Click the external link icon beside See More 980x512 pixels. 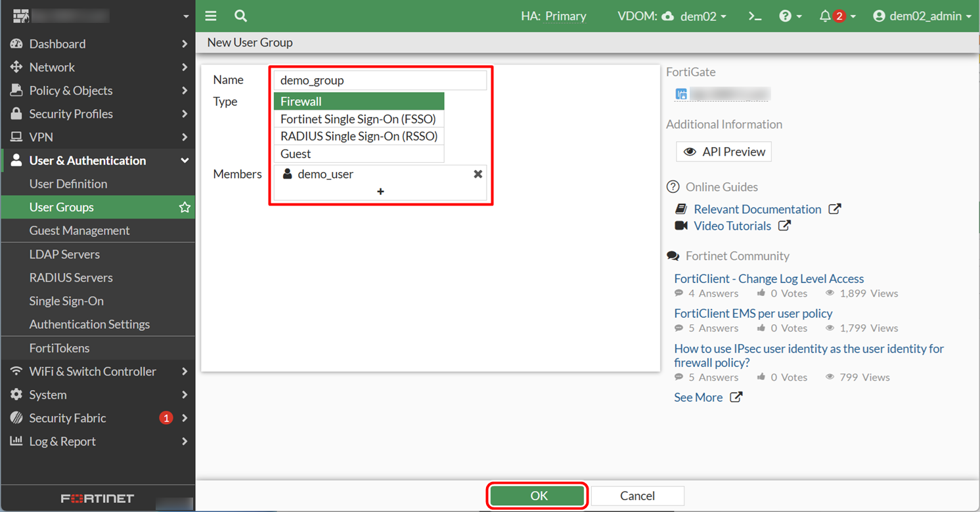(x=736, y=397)
